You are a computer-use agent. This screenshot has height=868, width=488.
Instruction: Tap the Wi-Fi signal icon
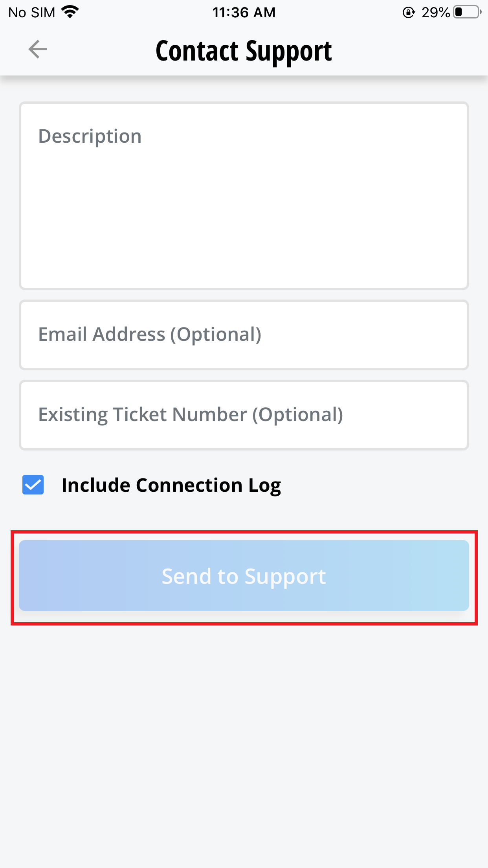click(x=70, y=12)
